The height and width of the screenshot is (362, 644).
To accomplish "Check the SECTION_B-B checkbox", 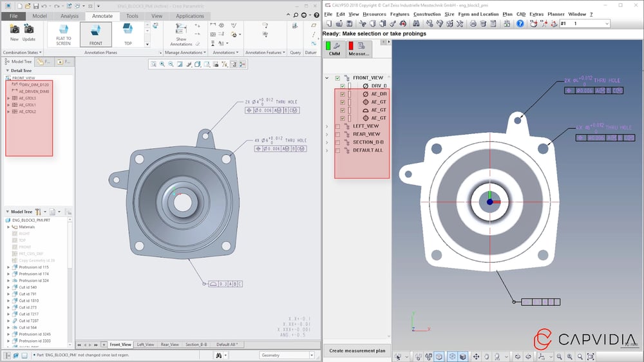I will point(337,142).
